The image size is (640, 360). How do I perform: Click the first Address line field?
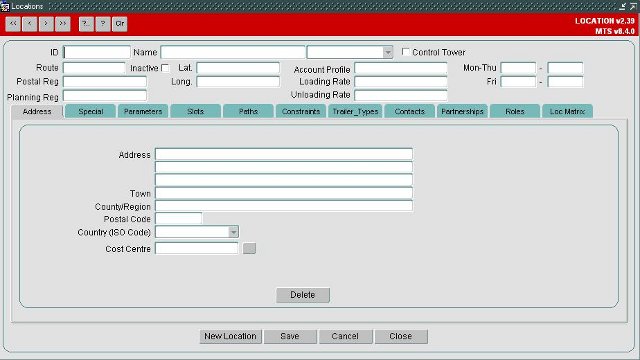pos(284,154)
